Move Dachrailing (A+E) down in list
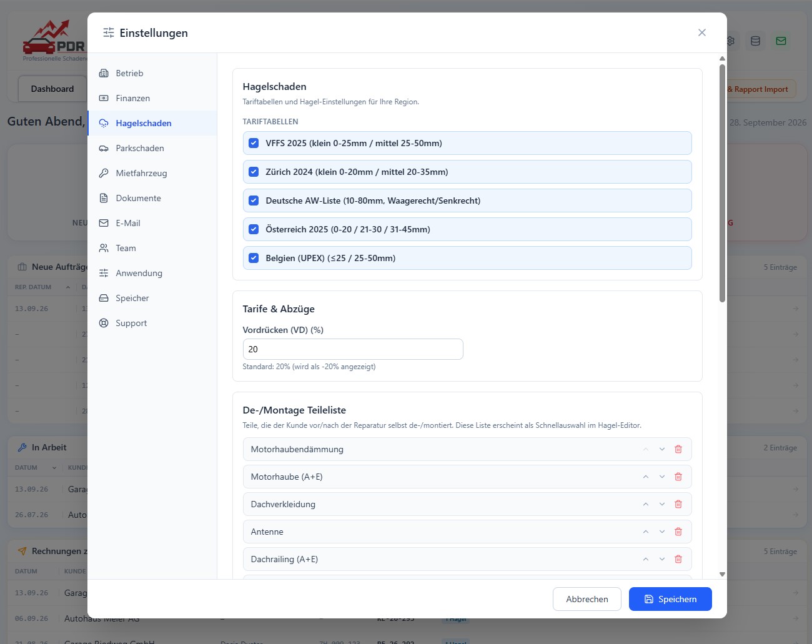The width and height of the screenshot is (812, 644). [x=662, y=559]
